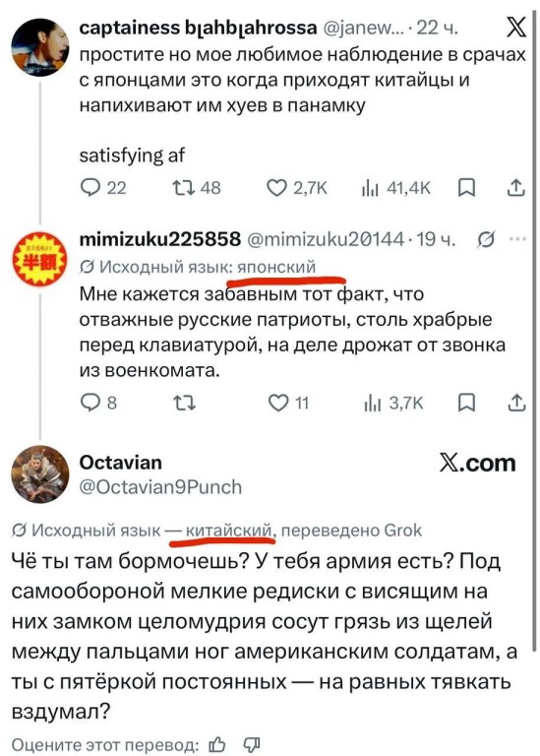Screen dimensions: 540x756
Task: Retweet the mimizuku225858 post
Action: point(184,402)
